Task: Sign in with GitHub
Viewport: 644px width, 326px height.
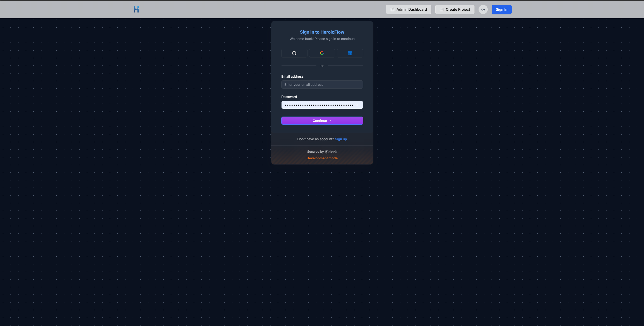Action: (x=294, y=53)
